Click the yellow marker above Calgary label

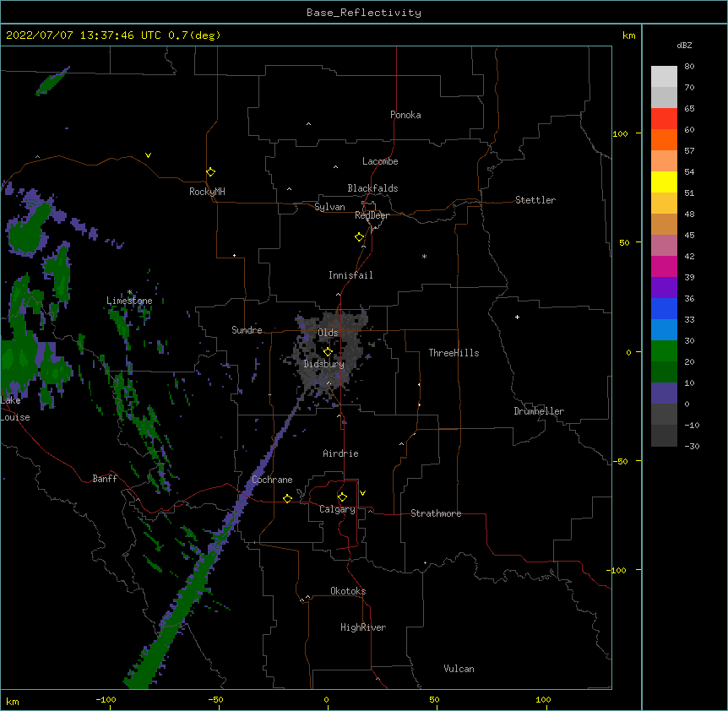[342, 497]
